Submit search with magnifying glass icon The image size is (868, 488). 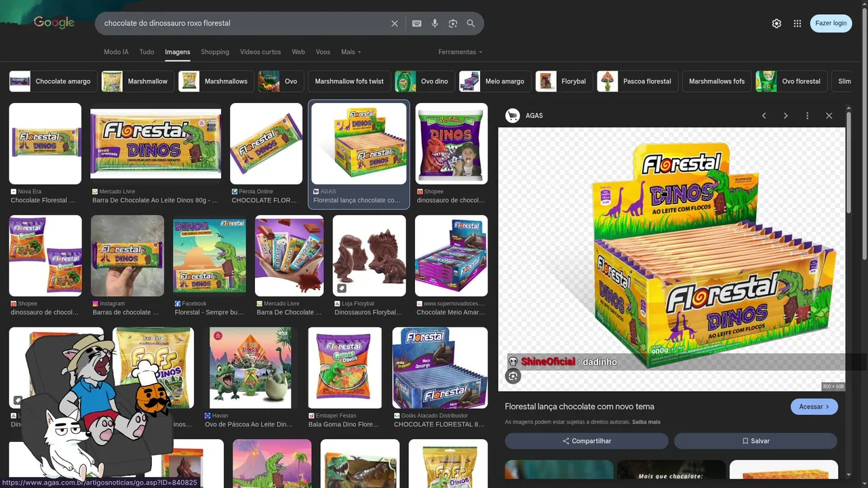click(x=471, y=24)
